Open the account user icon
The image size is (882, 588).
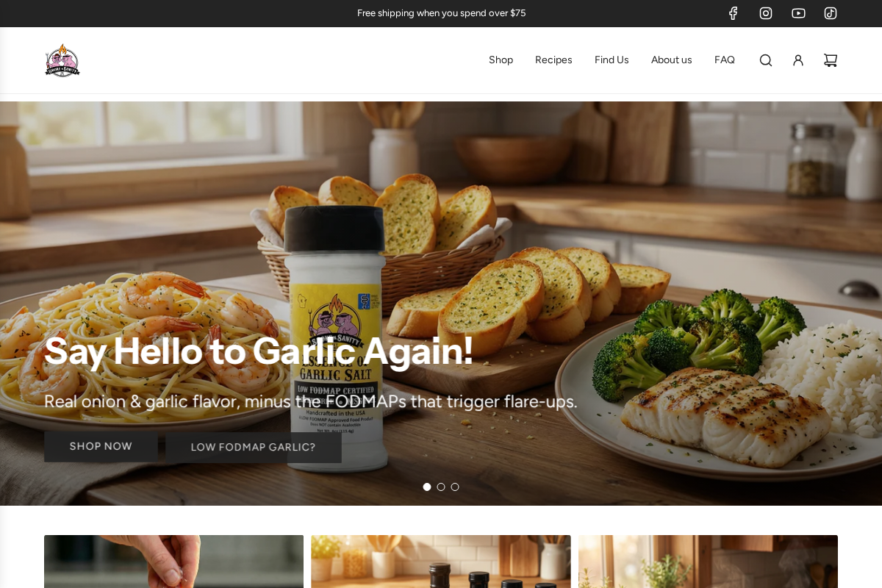tap(798, 60)
